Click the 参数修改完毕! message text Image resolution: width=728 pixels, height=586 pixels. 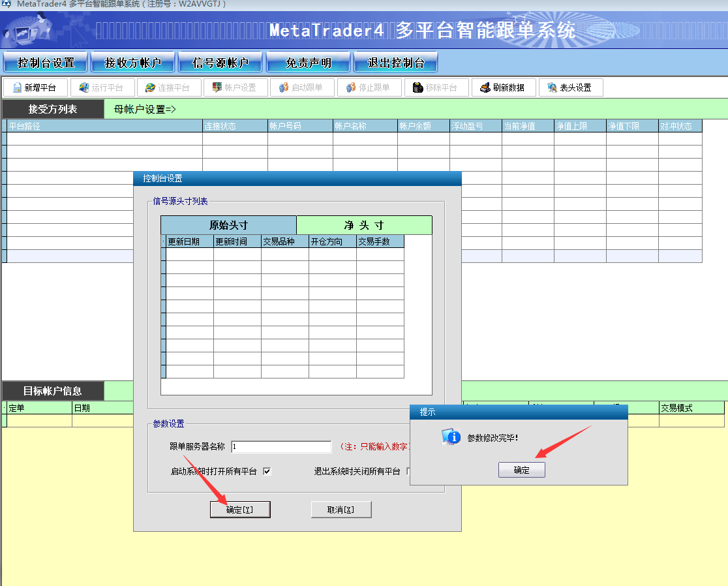tap(493, 438)
